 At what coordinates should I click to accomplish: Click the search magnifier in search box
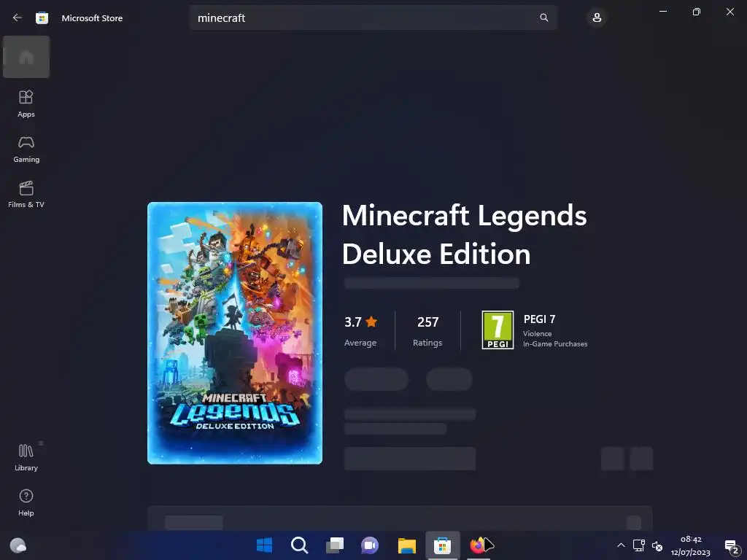point(543,17)
